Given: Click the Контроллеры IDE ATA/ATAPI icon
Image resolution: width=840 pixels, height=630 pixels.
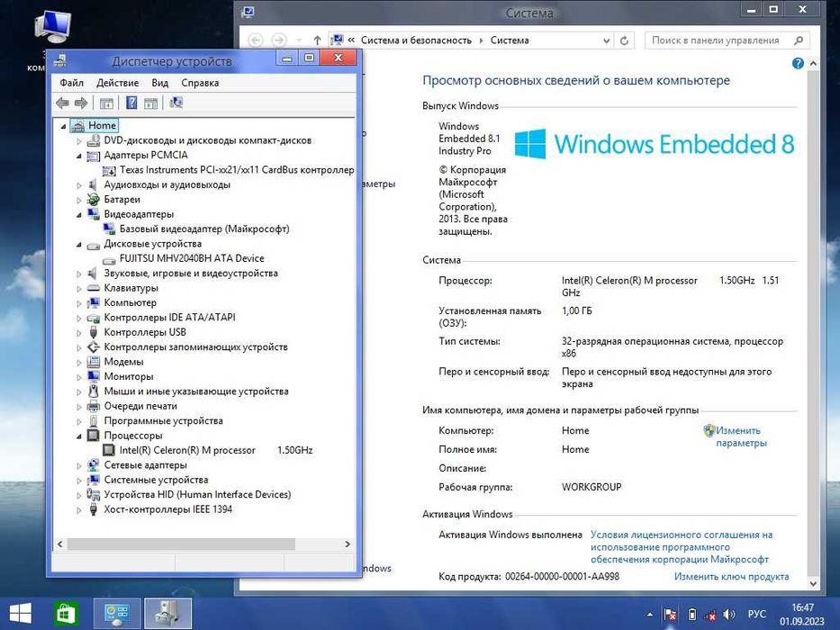Looking at the screenshot, I should (x=94, y=317).
